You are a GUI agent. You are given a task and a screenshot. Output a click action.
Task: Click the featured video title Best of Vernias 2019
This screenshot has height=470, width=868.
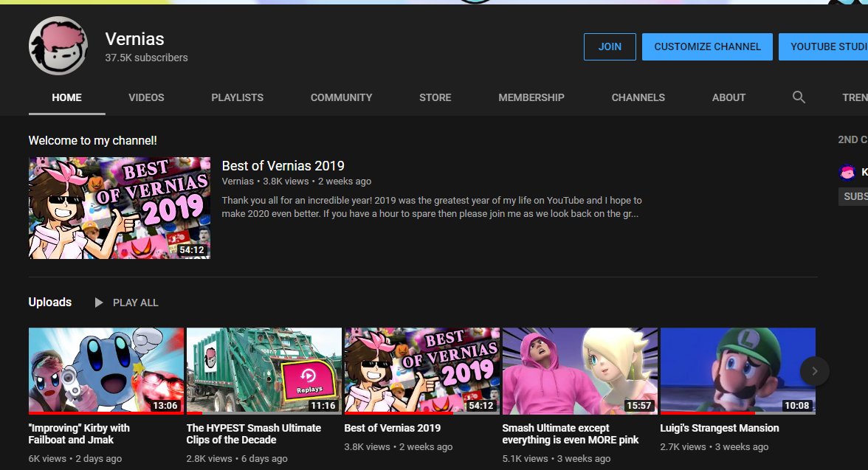click(x=283, y=165)
